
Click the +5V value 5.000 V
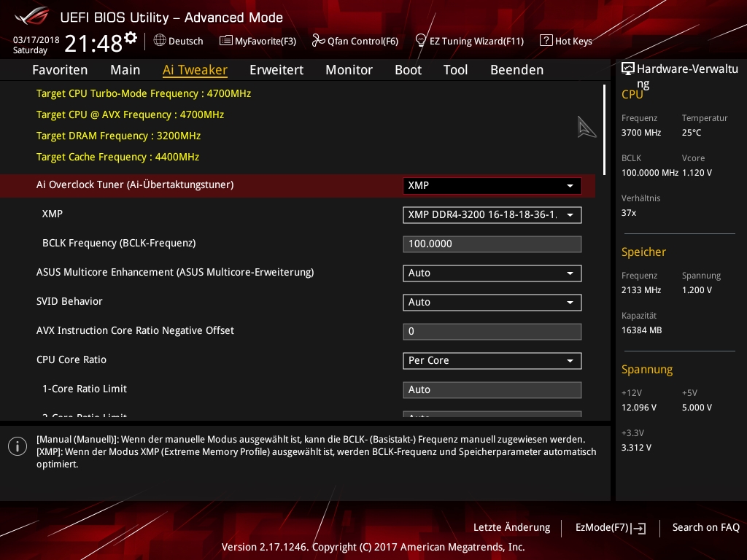pos(697,408)
